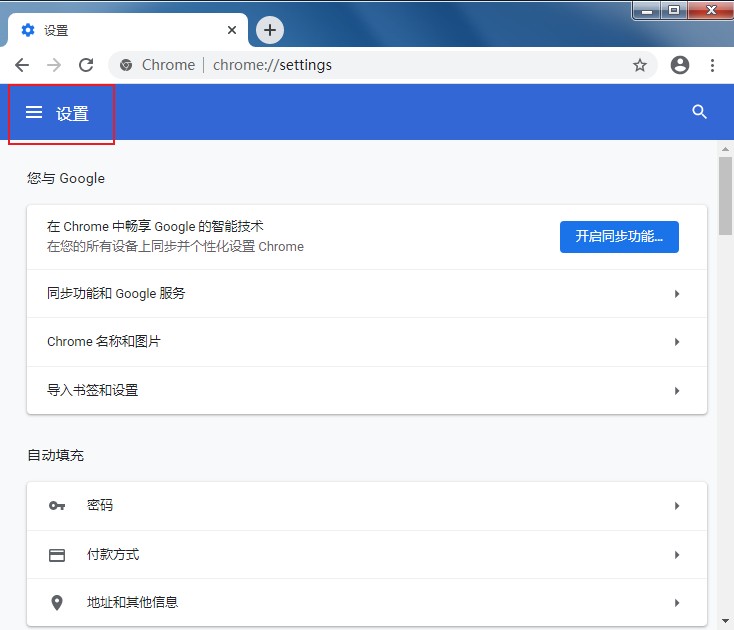The height and width of the screenshot is (630, 734).
Task: Open the settings hamburger menu
Action: click(x=34, y=112)
